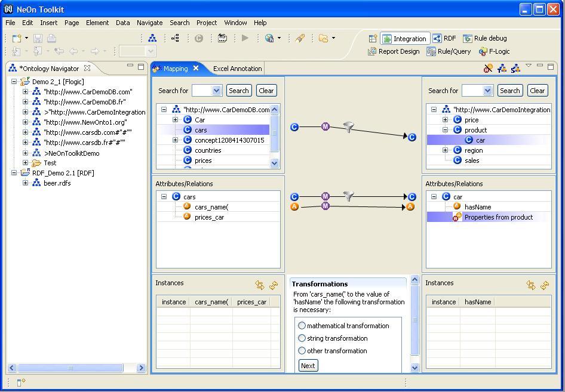Switch to the Rule debug perspective
This screenshot has height=392, width=565.
tap(485, 38)
